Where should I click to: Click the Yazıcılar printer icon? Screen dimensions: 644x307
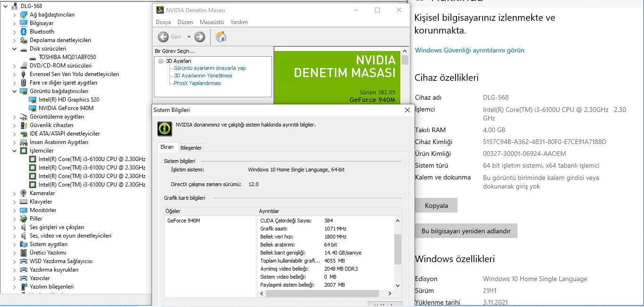coord(24,278)
